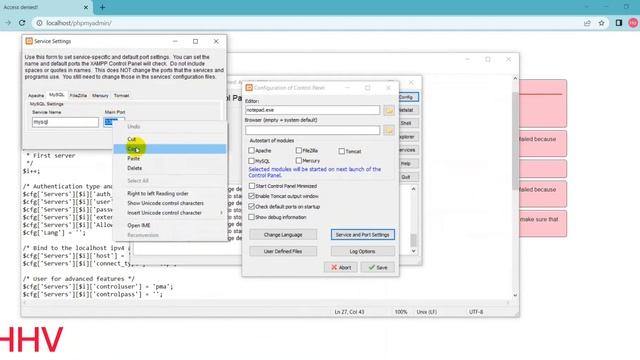This screenshot has height=360, width=640.
Task: Switch to the Tomcat tab
Action: tap(121, 96)
